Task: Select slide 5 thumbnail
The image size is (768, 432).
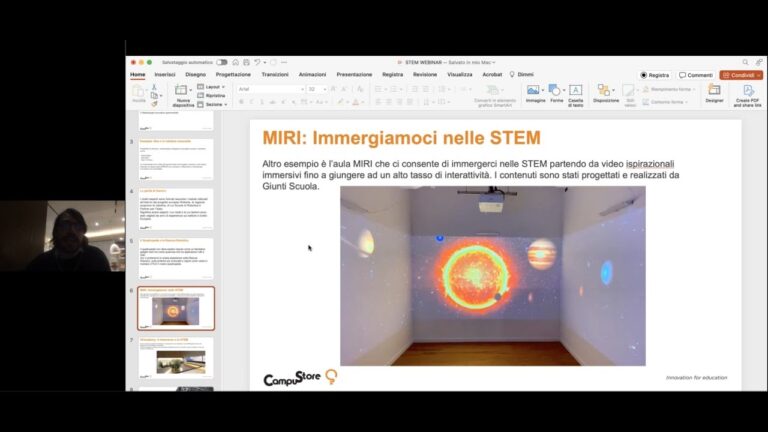Action: [176, 259]
